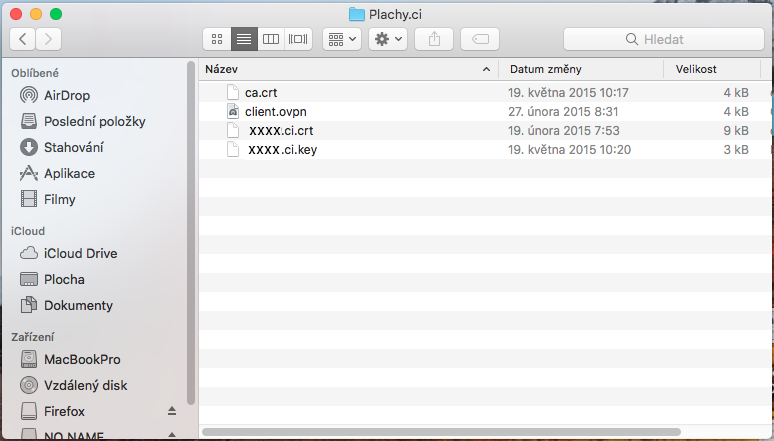Open Poslední položky in sidebar
This screenshot has width=774, height=441.
tap(94, 121)
